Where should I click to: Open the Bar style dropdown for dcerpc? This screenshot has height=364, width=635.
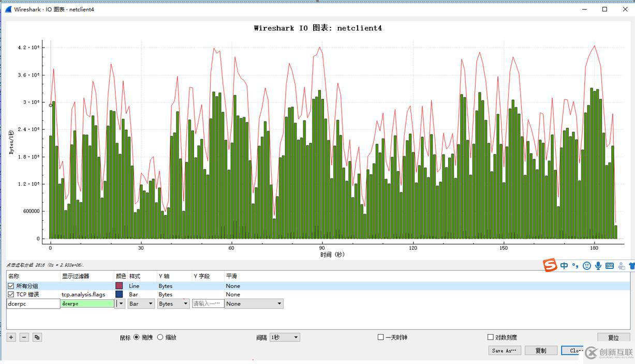tap(141, 304)
